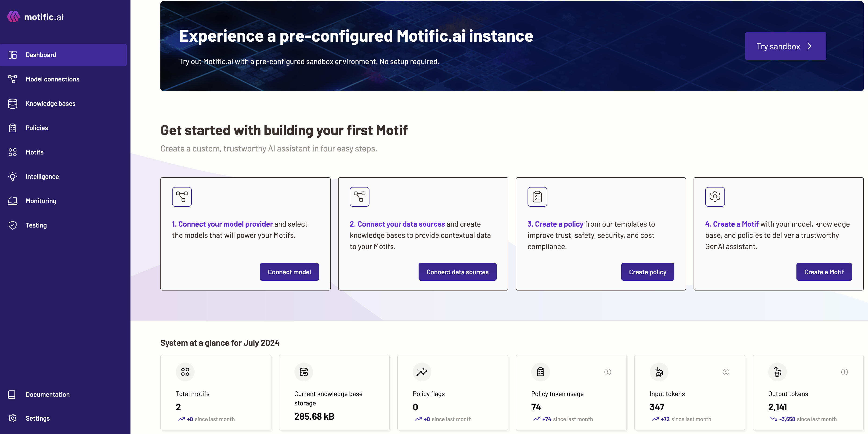Click 'System at a glance for July 2024' heading
This screenshot has height=434, width=868.
click(x=220, y=343)
